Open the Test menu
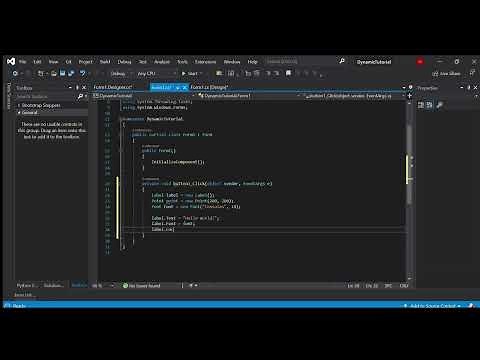Image resolution: width=480 pixels, height=360 pixels. click(143, 62)
